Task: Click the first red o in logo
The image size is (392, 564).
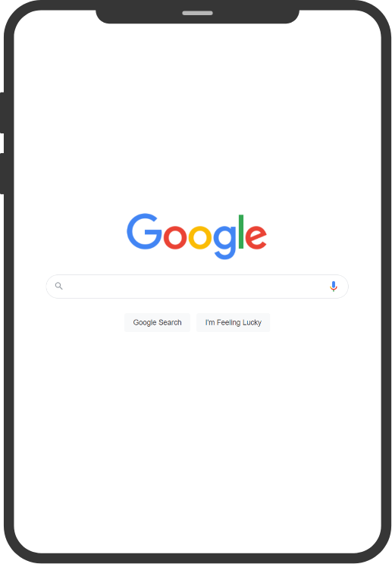Action: click(x=175, y=237)
